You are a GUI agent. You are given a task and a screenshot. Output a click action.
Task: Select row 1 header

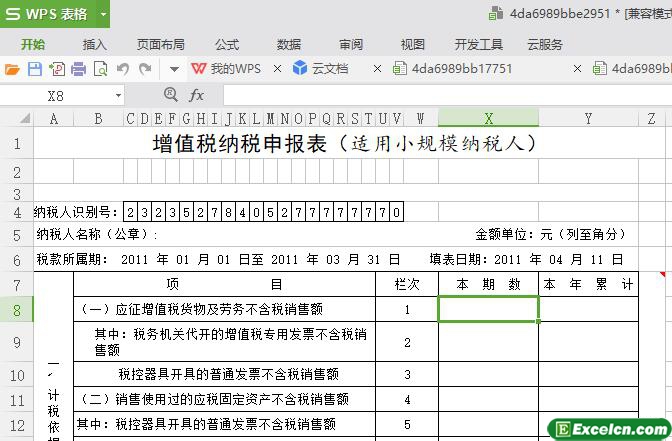tap(17, 143)
